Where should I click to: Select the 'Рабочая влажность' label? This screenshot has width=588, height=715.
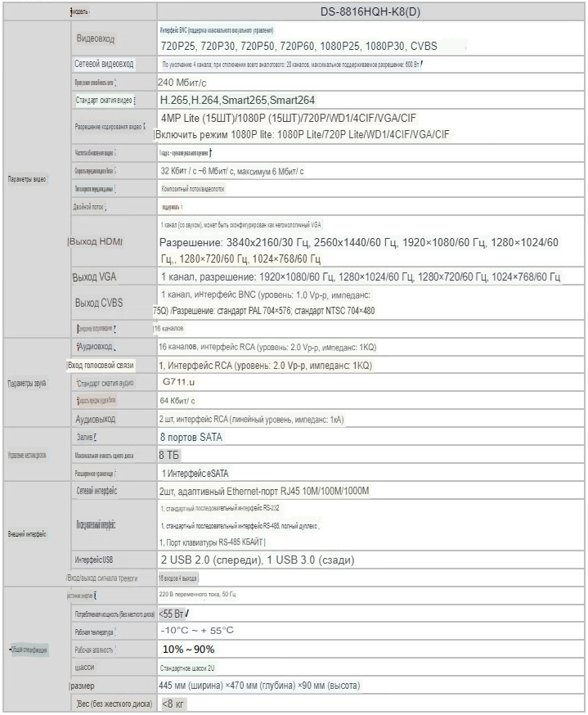pyautogui.click(x=94, y=650)
